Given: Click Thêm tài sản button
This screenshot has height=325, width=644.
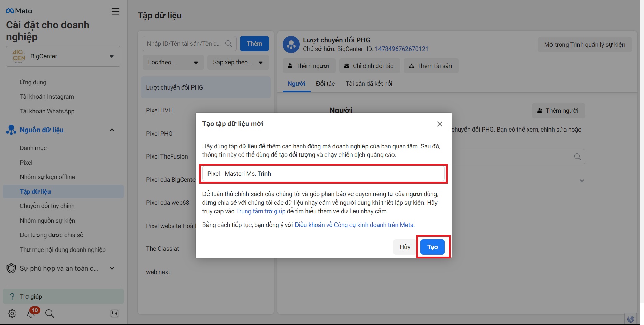Looking at the screenshot, I should pyautogui.click(x=431, y=66).
